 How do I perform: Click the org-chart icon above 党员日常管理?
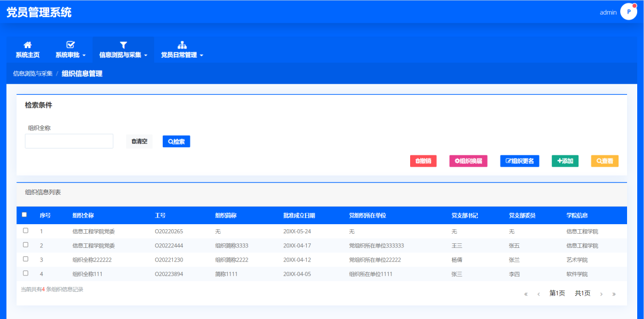point(182,45)
